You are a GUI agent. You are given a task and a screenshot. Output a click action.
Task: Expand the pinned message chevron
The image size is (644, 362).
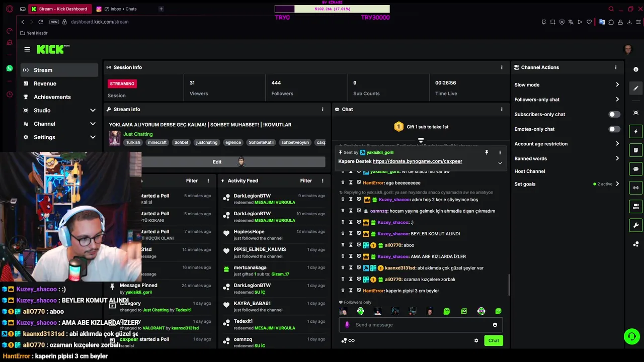[x=500, y=163]
